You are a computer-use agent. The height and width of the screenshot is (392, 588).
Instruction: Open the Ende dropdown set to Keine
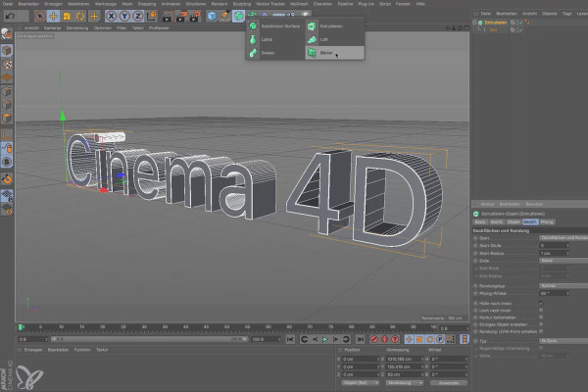(563, 261)
